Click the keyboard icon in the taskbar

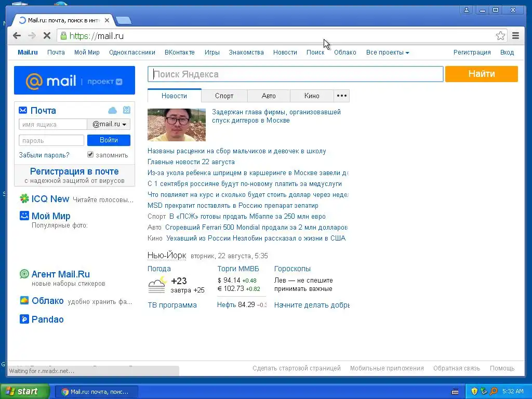pyautogui.click(x=455, y=392)
